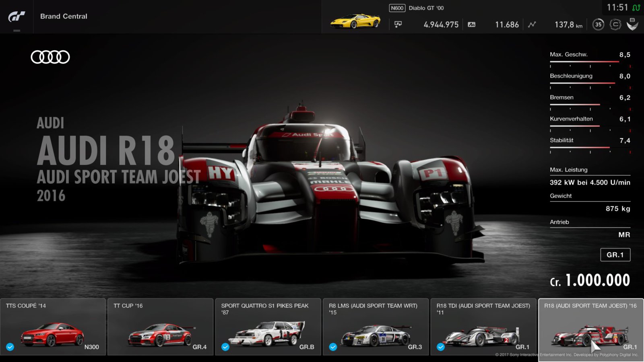This screenshot has width=644, height=362.
Task: Click the circular C rating icon
Action: [615, 25]
